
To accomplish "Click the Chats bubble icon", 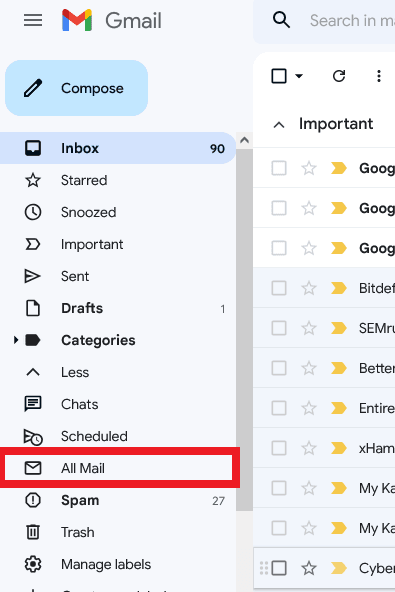I will 33,404.
